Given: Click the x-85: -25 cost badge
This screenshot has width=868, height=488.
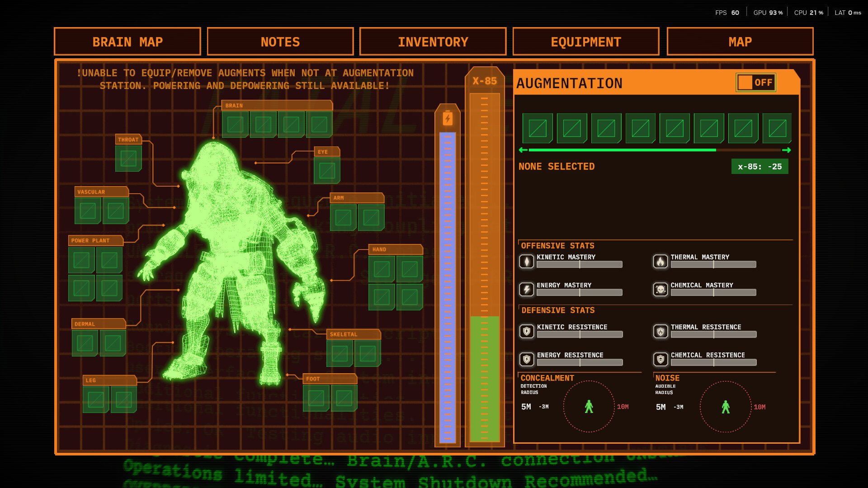Looking at the screenshot, I should 760,166.
